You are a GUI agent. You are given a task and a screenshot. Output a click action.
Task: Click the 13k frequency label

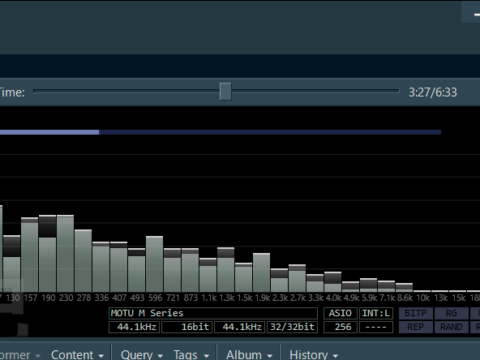click(441, 298)
